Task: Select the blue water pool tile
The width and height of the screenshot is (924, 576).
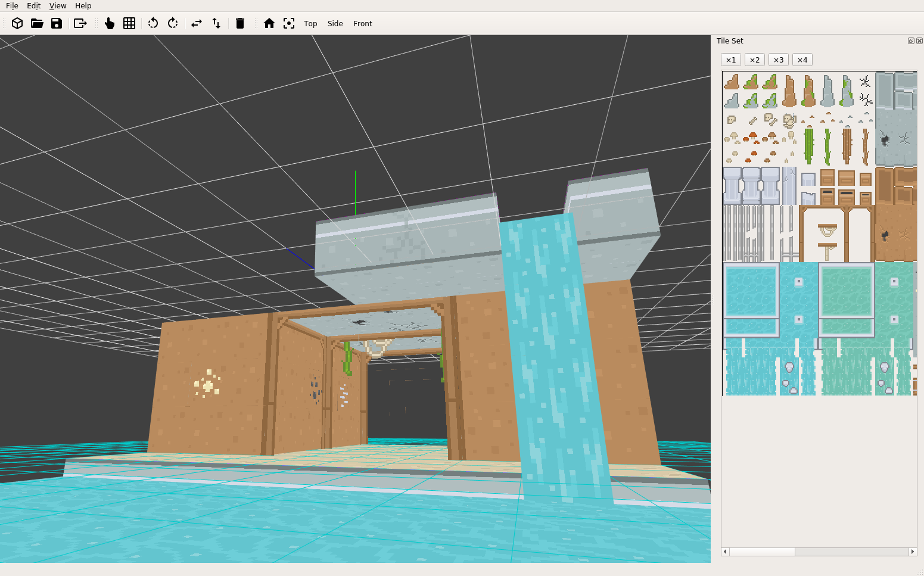Action: pyautogui.click(x=751, y=291)
